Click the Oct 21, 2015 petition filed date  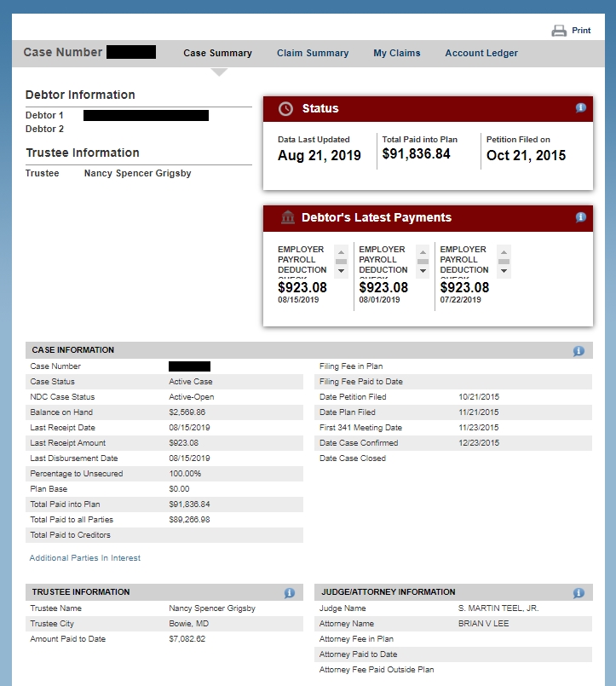click(x=526, y=155)
